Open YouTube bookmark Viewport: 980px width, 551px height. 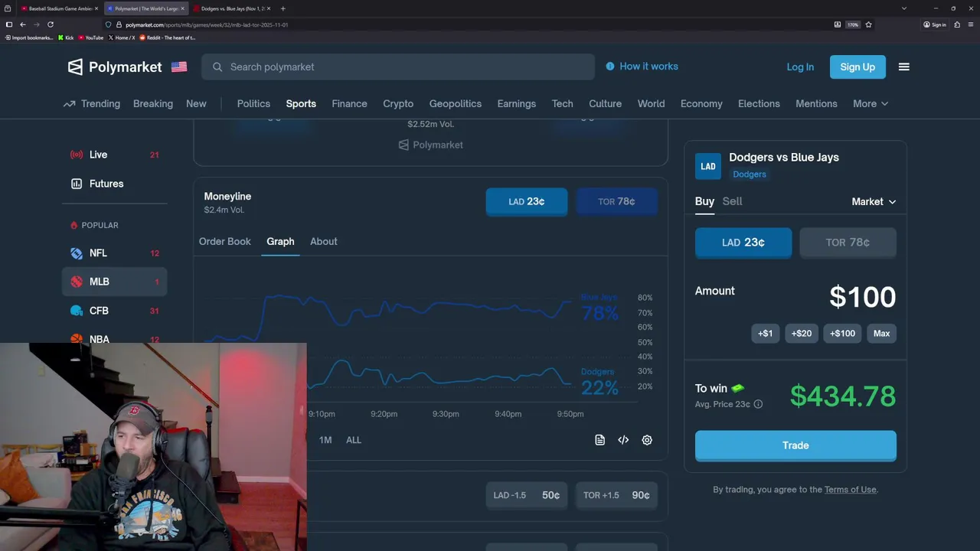[91, 37]
